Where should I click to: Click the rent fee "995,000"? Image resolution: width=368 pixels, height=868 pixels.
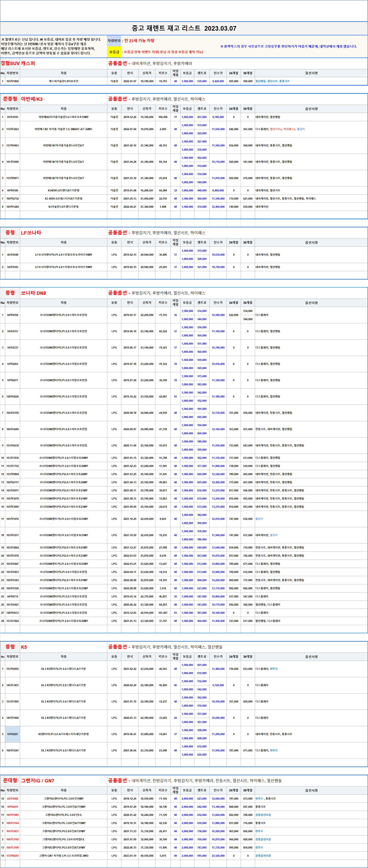(x=202, y=855)
